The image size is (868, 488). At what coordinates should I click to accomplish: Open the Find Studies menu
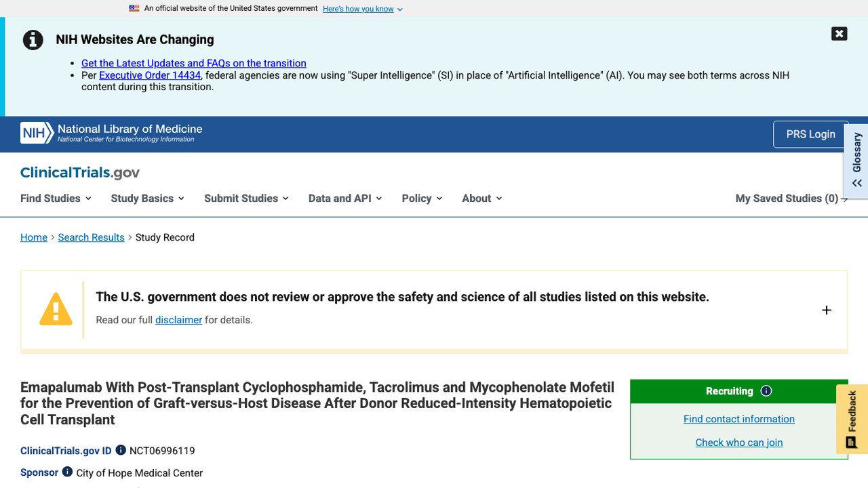tap(56, 199)
